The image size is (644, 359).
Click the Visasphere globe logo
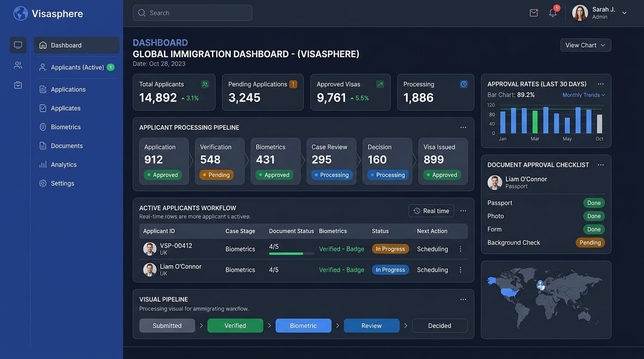point(21,14)
